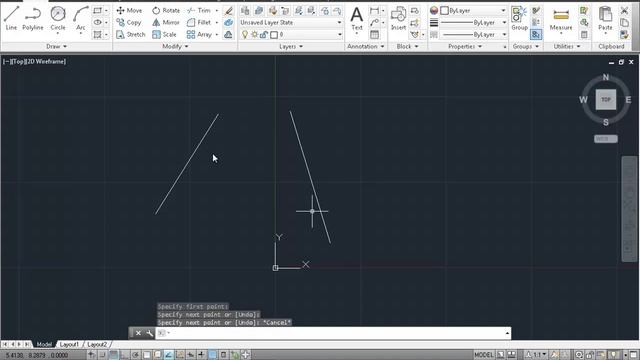Click into the command line input field
The height and width of the screenshot is (360, 640).
pyautogui.click(x=333, y=333)
